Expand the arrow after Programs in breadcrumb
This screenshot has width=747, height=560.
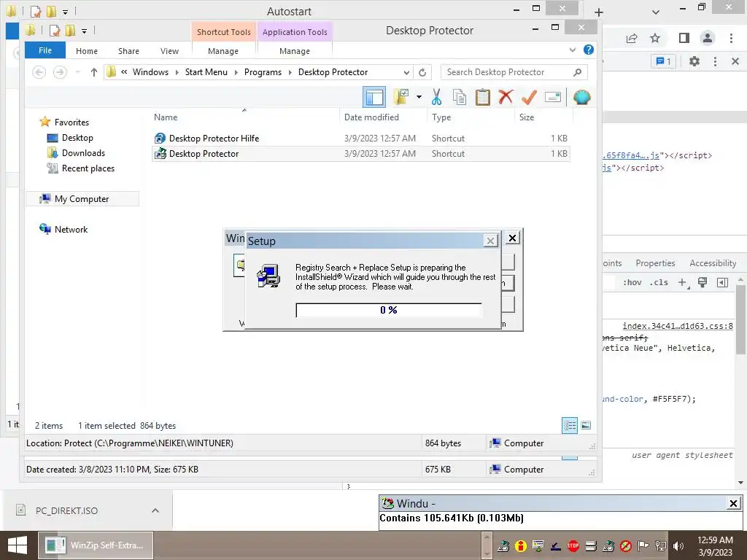[290, 72]
